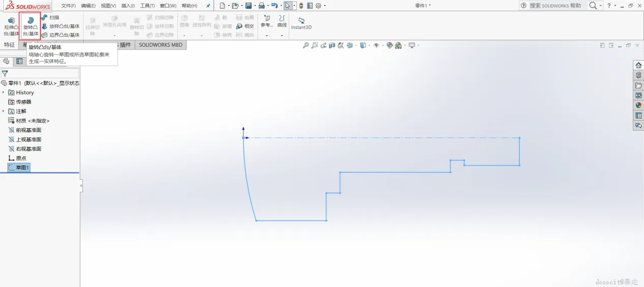
Task: Choose the 放样凸台/基体 loft tool
Action: (60, 26)
